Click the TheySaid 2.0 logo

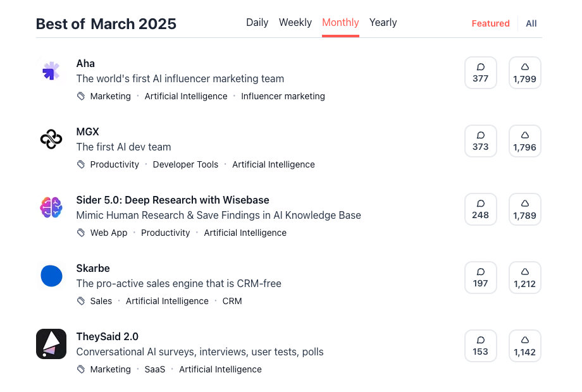(x=51, y=345)
